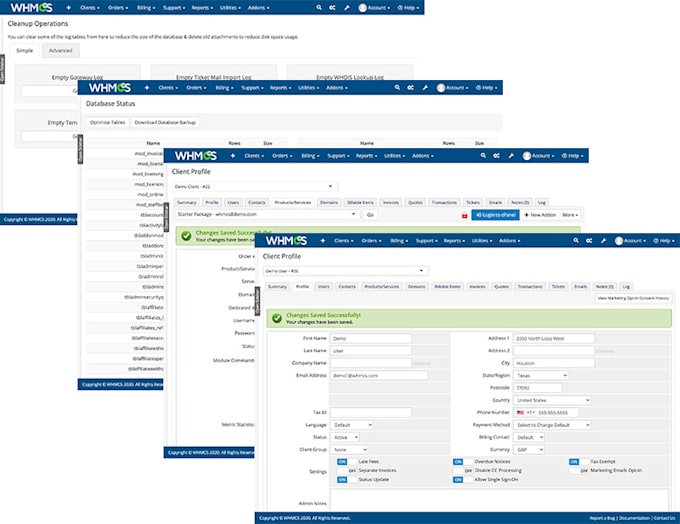Click red lock icon beside Login to cPanel
This screenshot has width=680, height=524.
pos(464,215)
